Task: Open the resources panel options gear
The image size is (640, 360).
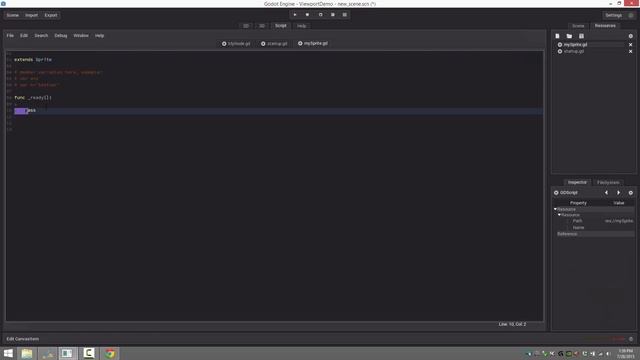Action: (x=631, y=36)
